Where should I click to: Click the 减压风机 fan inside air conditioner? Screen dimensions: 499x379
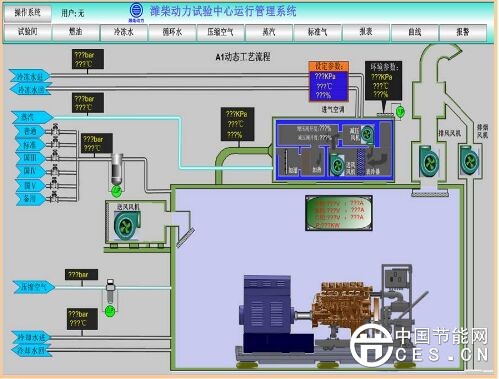tap(367, 133)
